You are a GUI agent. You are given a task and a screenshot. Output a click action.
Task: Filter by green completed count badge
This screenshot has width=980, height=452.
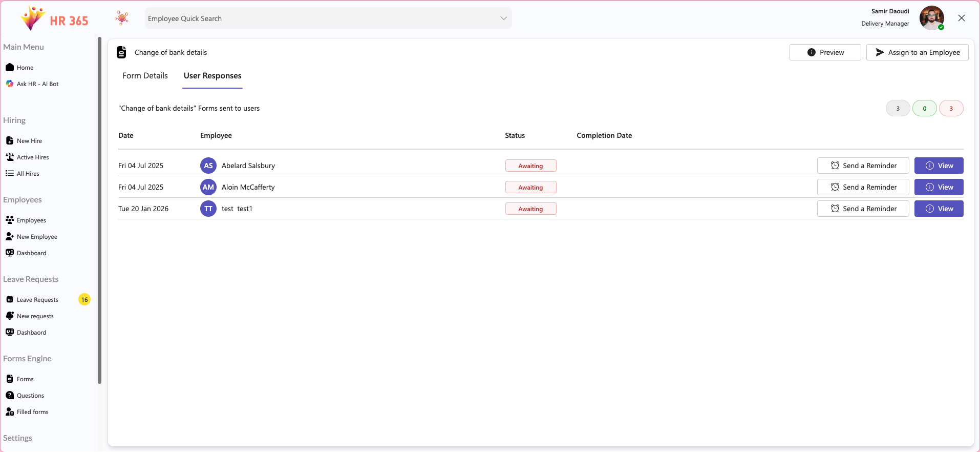click(x=924, y=108)
